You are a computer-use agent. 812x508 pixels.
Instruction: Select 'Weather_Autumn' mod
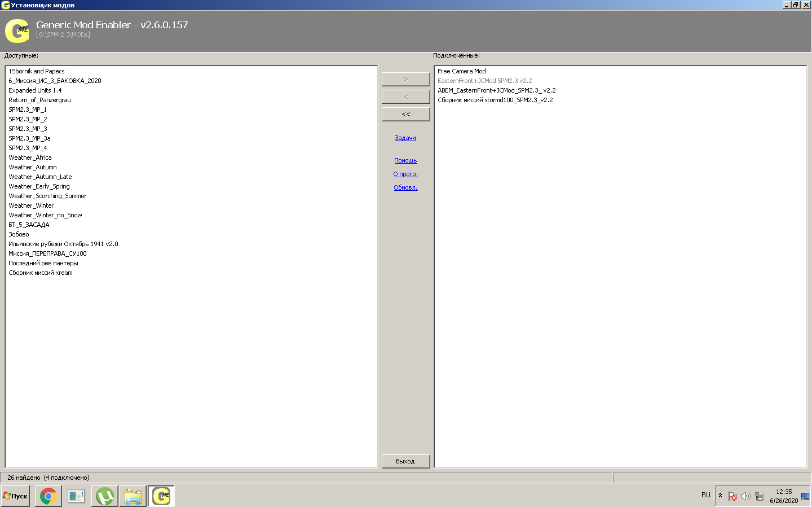[33, 167]
